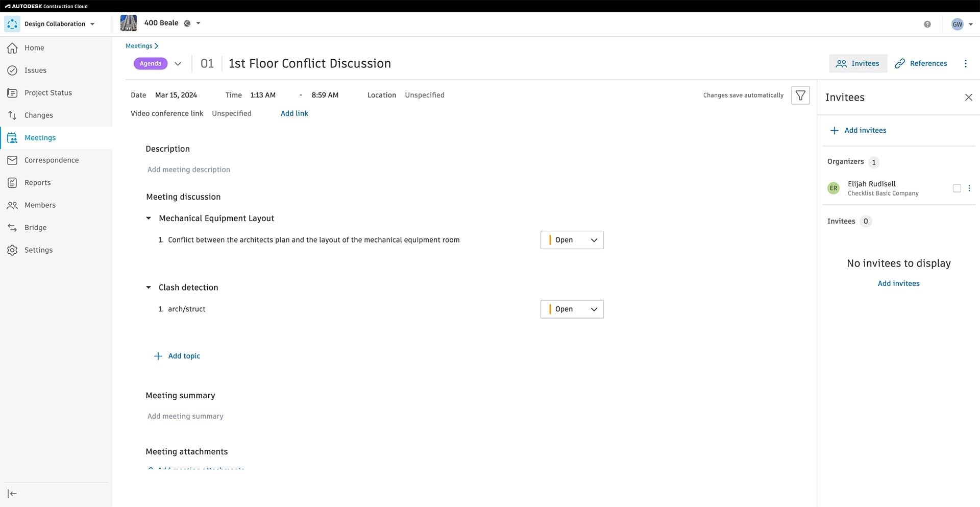
Task: Open the arch/struct status dropdown
Action: click(x=572, y=309)
